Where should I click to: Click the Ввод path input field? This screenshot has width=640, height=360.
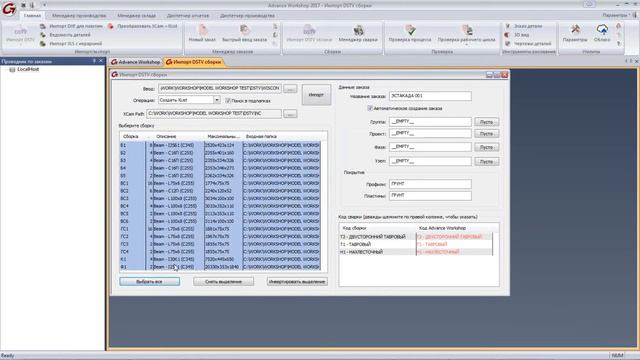pyautogui.click(x=220, y=88)
